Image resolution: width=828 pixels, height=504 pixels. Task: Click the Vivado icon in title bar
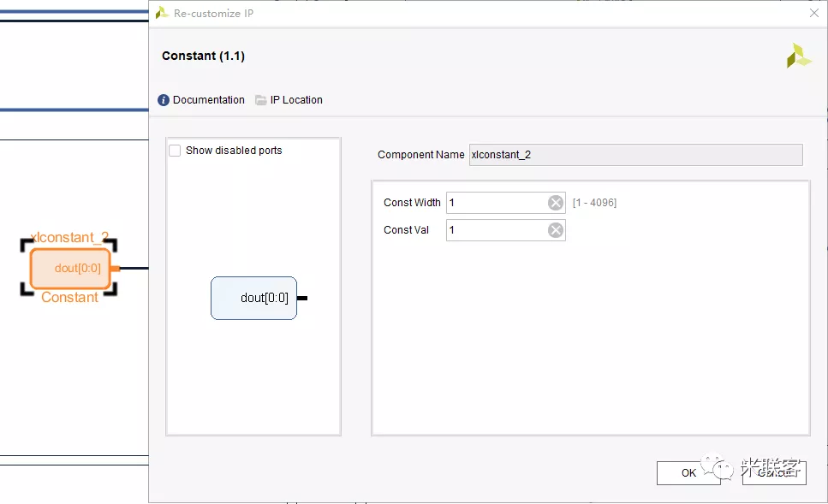162,13
